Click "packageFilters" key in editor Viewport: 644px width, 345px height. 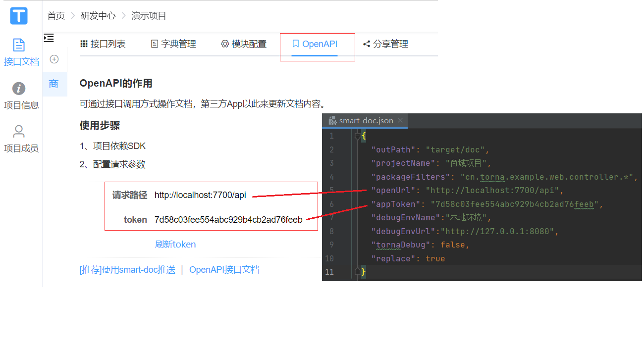pyautogui.click(x=411, y=177)
